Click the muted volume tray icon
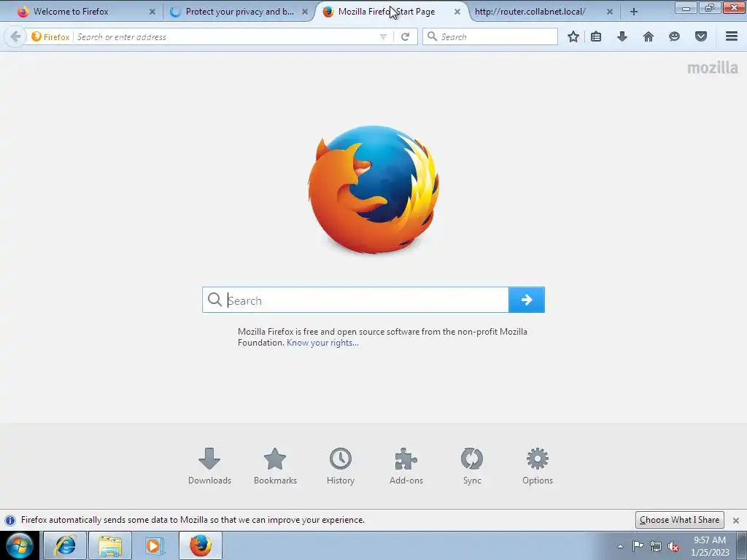Screen dimensions: 747x560 pyautogui.click(x=673, y=546)
